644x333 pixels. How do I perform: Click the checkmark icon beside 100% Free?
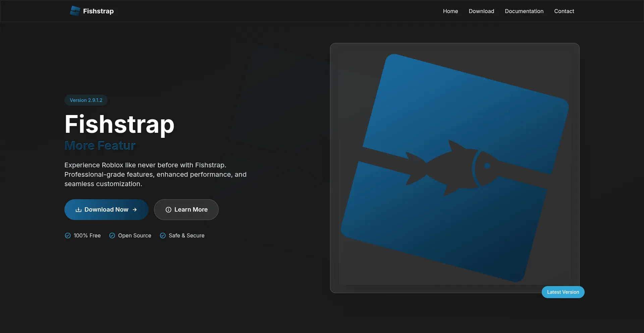(x=68, y=235)
